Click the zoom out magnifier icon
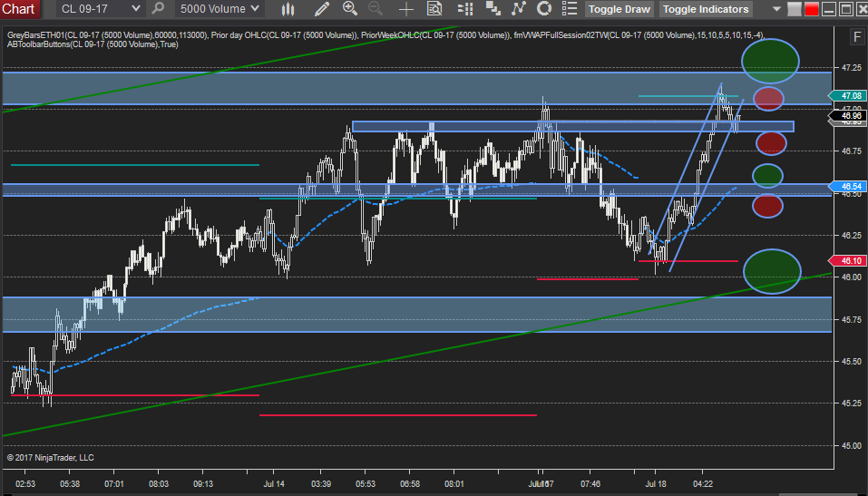868x496 pixels. pos(375,8)
